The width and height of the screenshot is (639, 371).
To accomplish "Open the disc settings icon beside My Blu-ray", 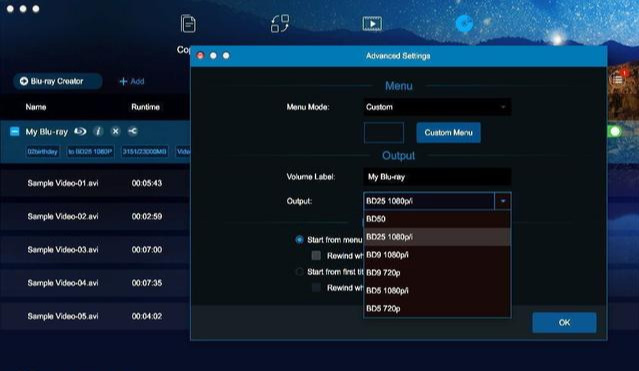I will (x=80, y=131).
